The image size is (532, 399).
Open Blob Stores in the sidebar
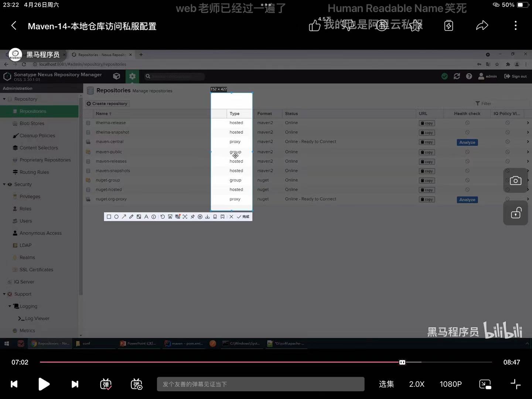pyautogui.click(x=32, y=123)
